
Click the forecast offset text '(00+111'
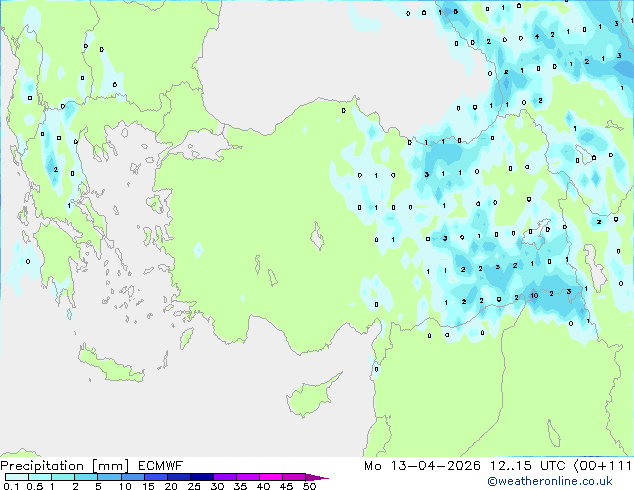602,466
